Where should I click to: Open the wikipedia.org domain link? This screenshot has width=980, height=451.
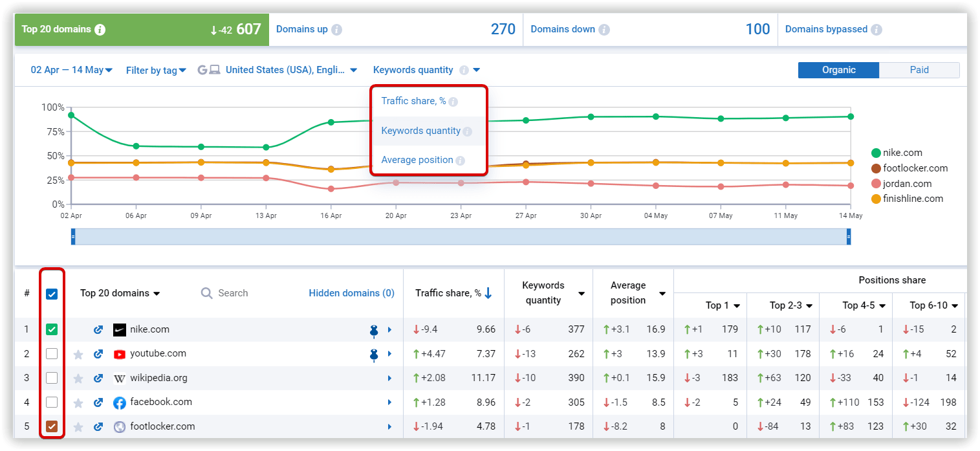point(158,378)
